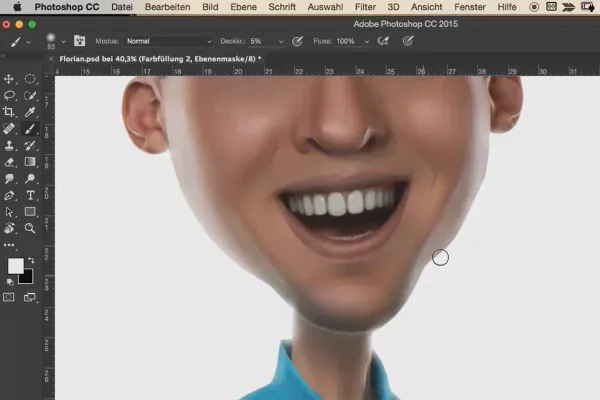Screen dimensions: 600x400
Task: Select the Lasso tool
Action: coord(10,95)
